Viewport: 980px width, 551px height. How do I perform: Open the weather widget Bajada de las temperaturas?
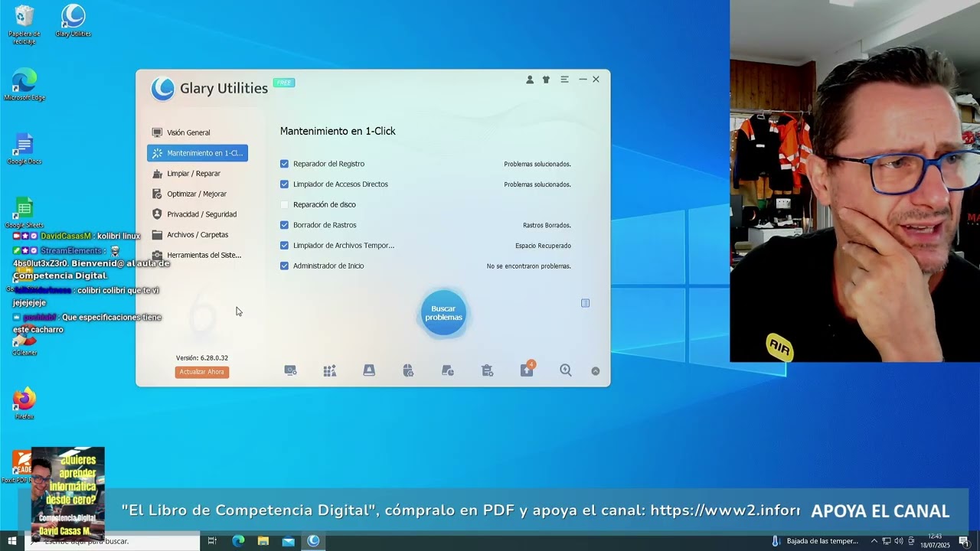point(815,541)
